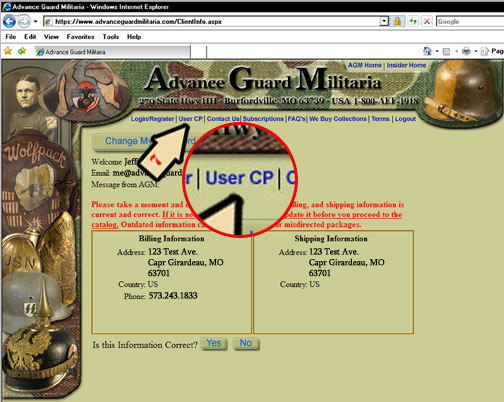504x402 pixels.
Task: Expand the Home button dropdown arrow
Action: pos(437,51)
